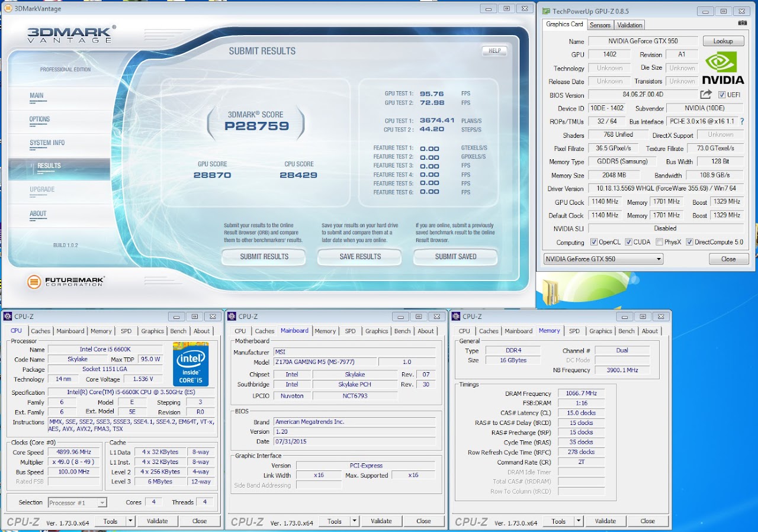
Task: Click the SUBMIT SAVED button
Action: (x=455, y=257)
